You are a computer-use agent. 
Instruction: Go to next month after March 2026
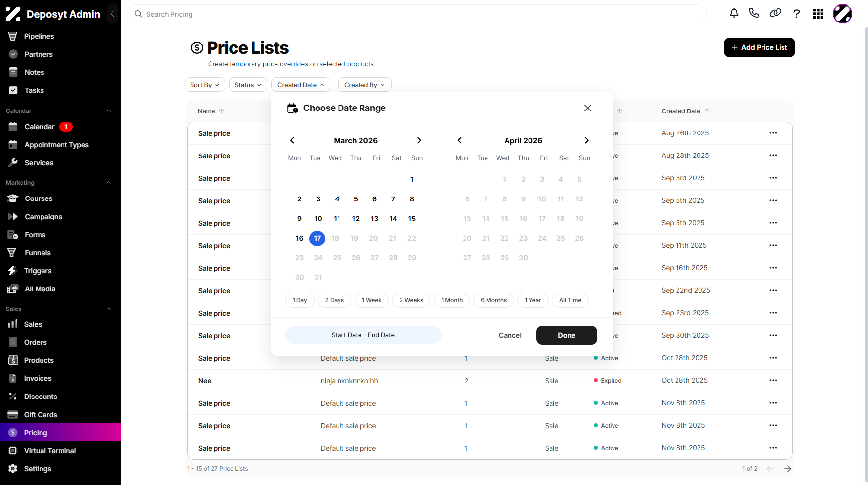click(x=419, y=140)
